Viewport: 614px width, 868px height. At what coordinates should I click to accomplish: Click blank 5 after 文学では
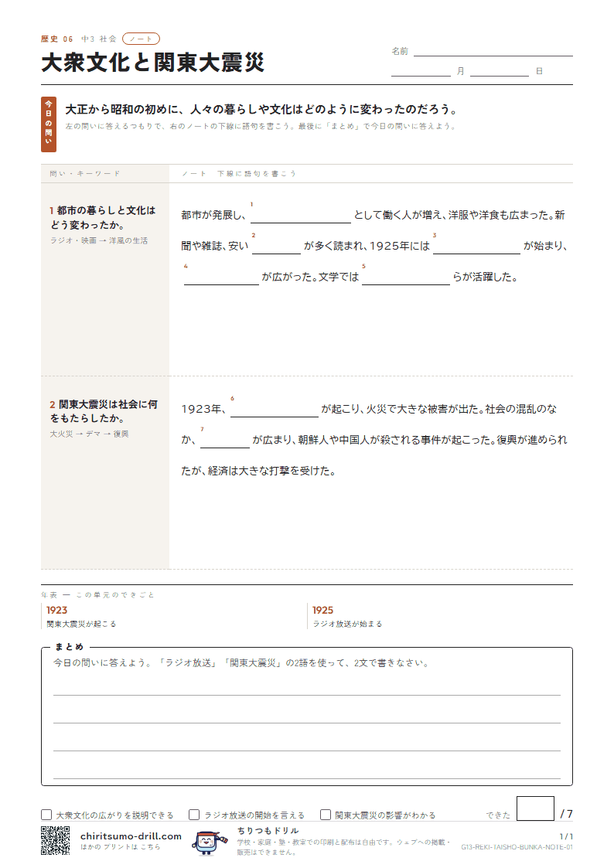pos(406,277)
